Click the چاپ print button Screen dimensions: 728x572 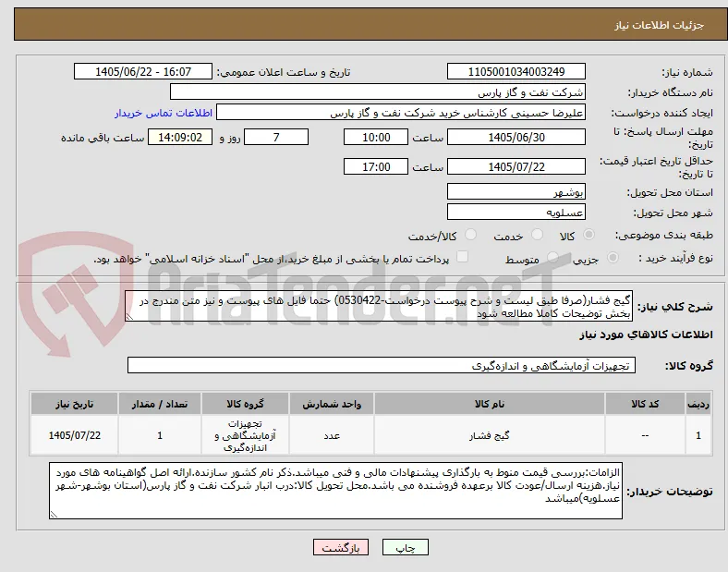(x=406, y=547)
